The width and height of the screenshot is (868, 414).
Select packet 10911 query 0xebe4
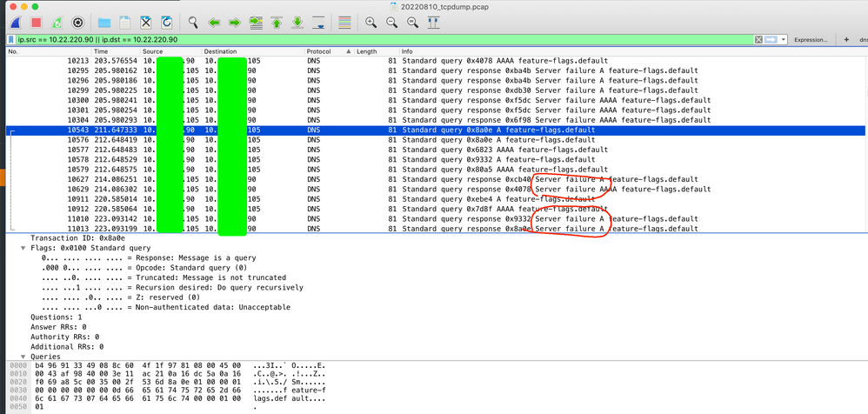(x=437, y=198)
